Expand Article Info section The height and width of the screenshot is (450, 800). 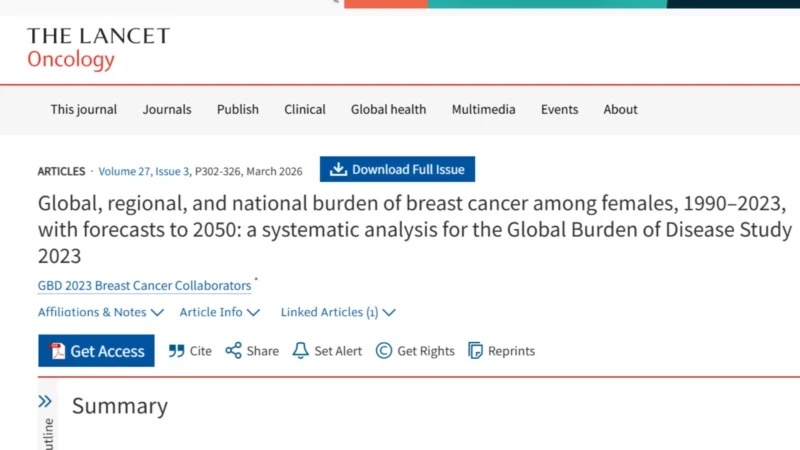point(220,312)
